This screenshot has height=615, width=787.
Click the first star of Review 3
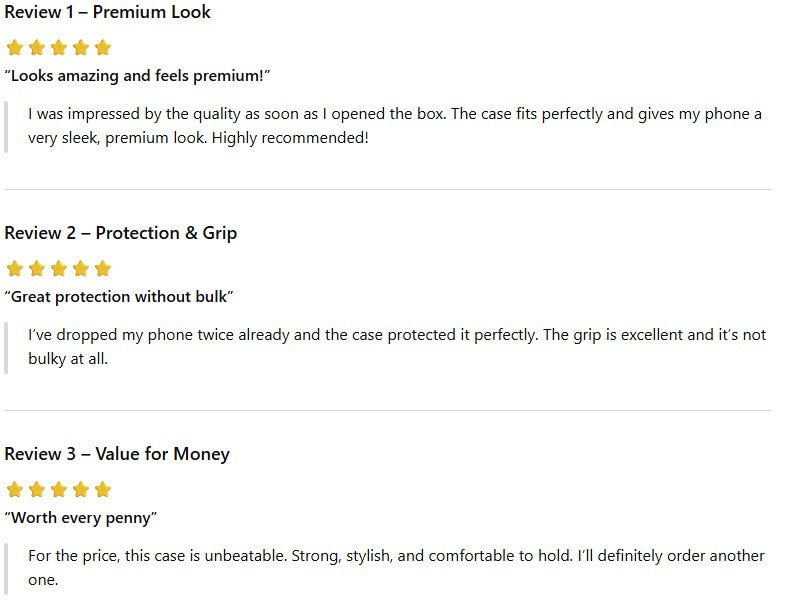click(14, 490)
